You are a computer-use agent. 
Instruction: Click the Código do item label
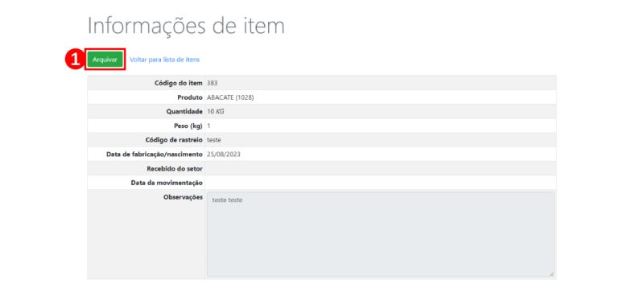click(x=179, y=83)
